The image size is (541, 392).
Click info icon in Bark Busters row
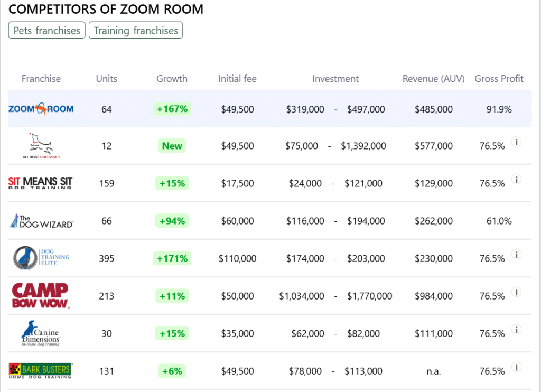tap(516, 367)
